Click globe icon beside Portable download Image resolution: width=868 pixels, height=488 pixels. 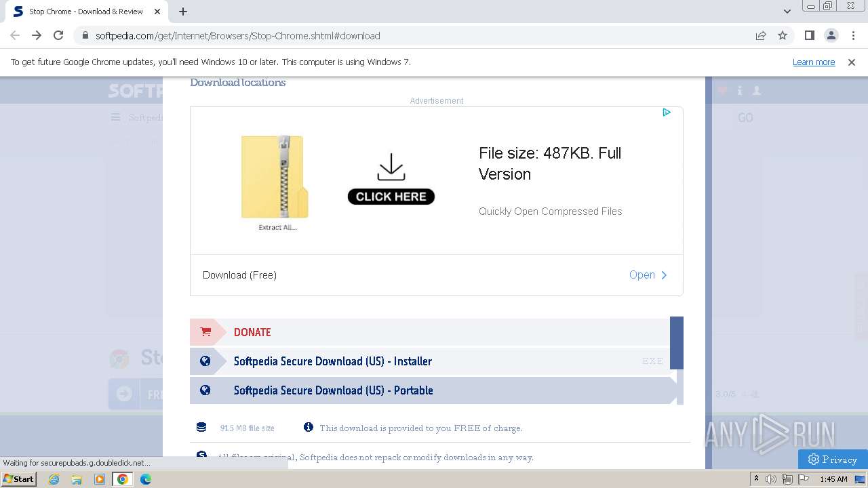click(205, 390)
